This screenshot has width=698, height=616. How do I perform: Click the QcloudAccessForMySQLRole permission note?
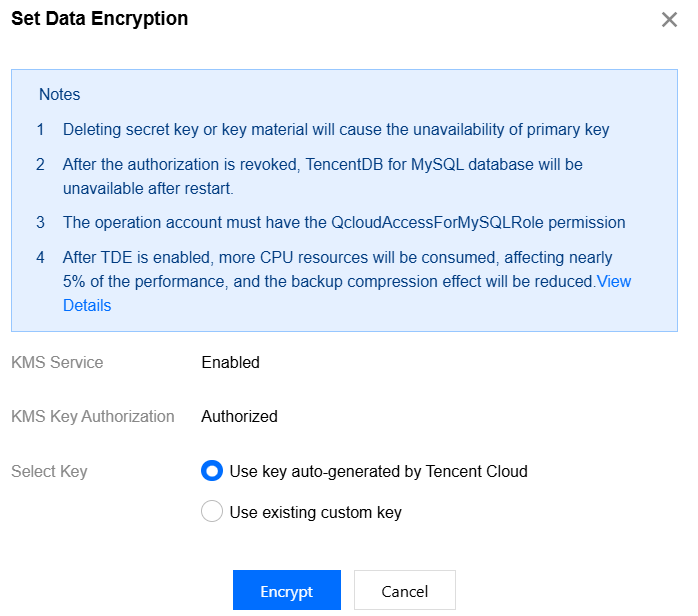click(x=344, y=222)
